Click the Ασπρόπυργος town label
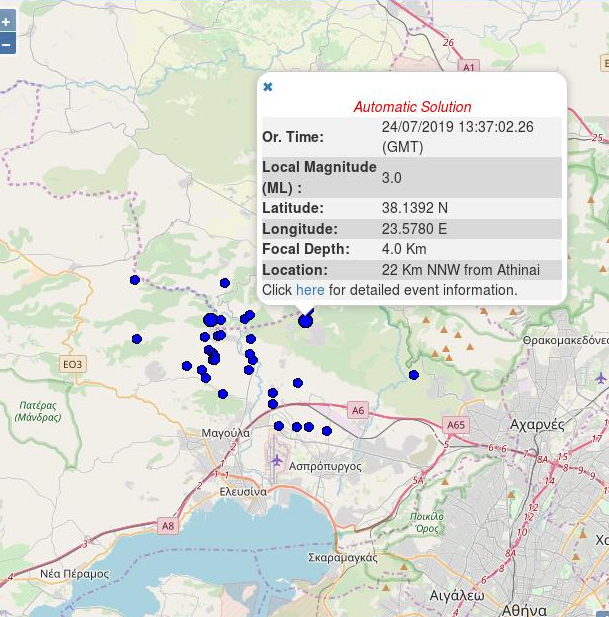This screenshot has width=609, height=617. [x=325, y=467]
